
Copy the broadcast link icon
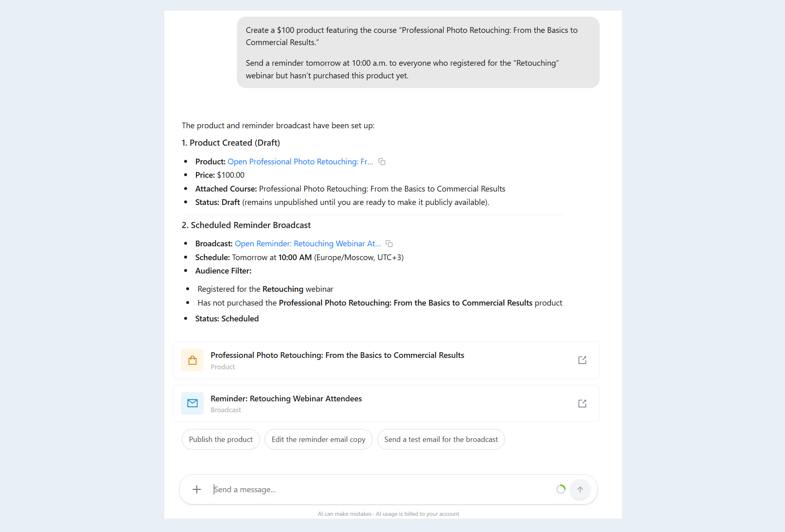click(x=389, y=243)
